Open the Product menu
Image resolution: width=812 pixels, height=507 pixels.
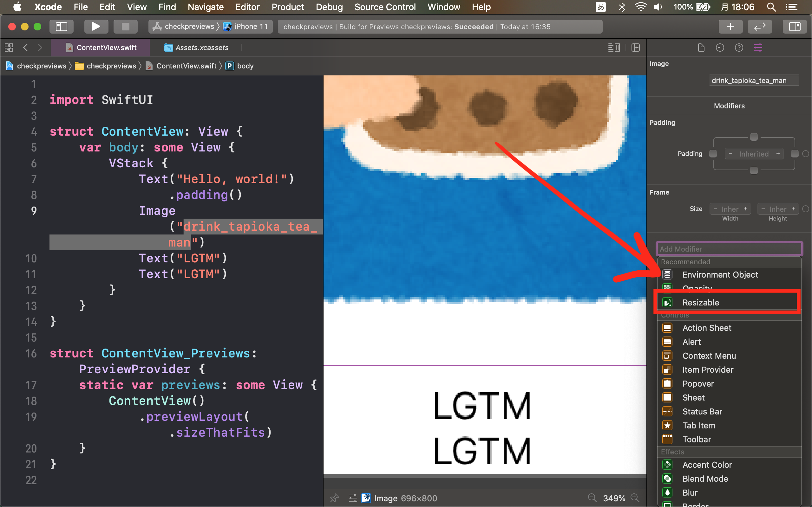(288, 7)
